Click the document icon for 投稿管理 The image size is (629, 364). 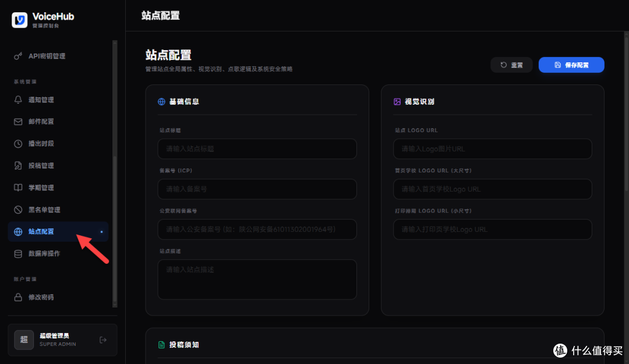(x=18, y=165)
